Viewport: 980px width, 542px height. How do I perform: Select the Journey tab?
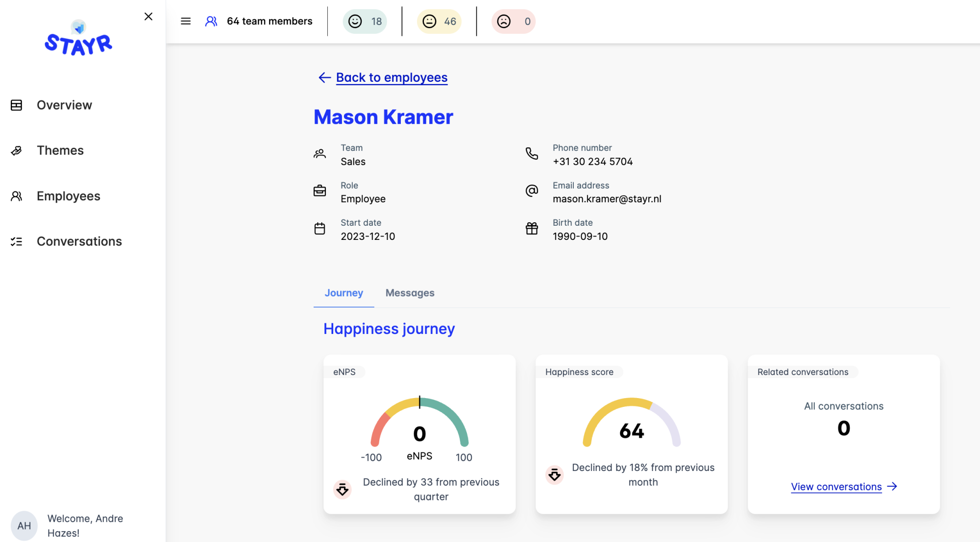(x=343, y=293)
